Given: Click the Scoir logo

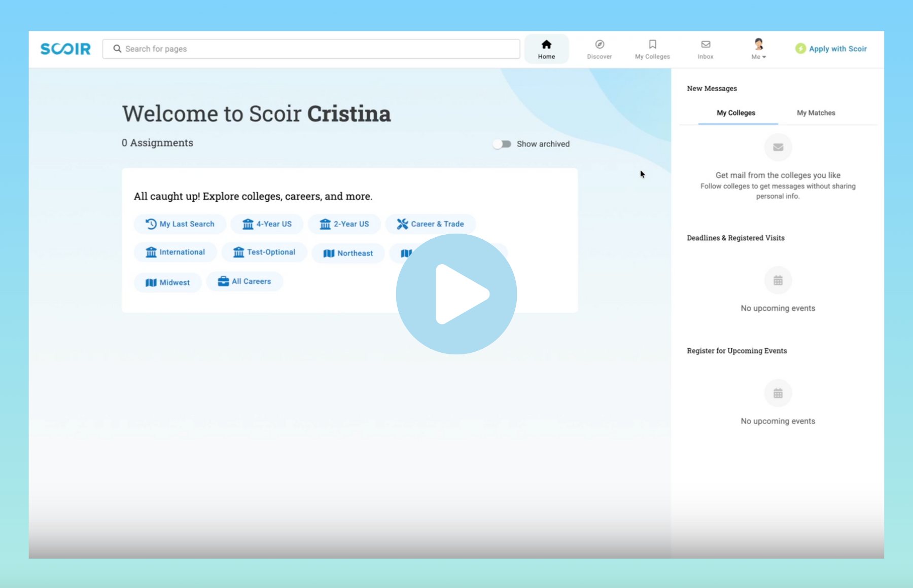Looking at the screenshot, I should [x=65, y=49].
